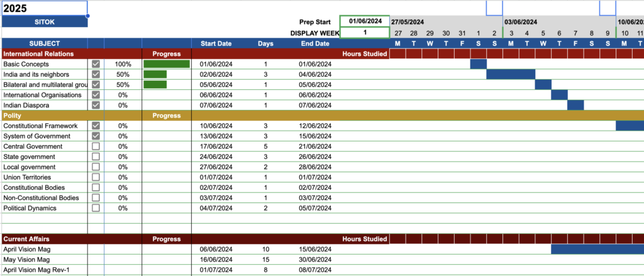Select Central Government start date 17/06/2024
This screenshot has width=644, height=276.
[216, 146]
